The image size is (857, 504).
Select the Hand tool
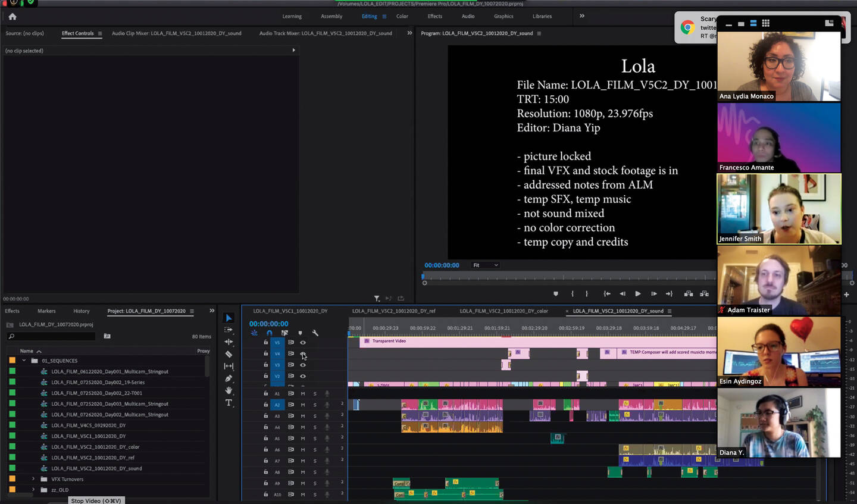click(x=229, y=390)
